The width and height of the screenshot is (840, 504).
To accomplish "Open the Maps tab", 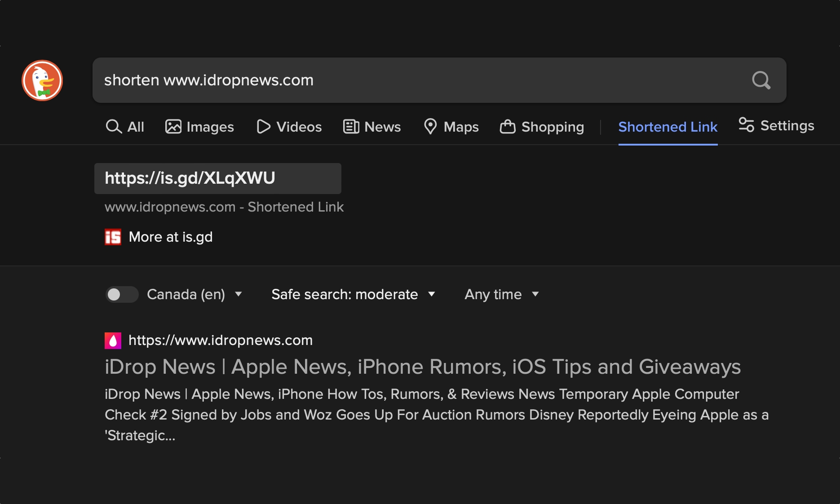I will [451, 127].
